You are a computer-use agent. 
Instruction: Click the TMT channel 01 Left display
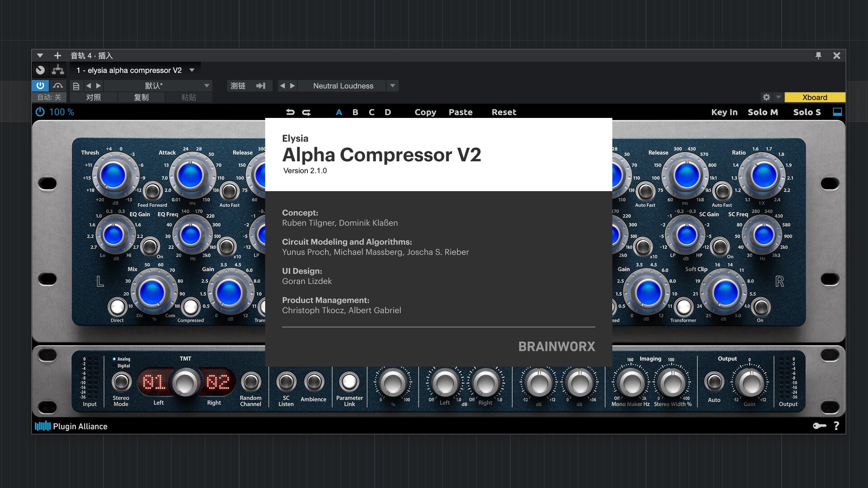point(154,382)
